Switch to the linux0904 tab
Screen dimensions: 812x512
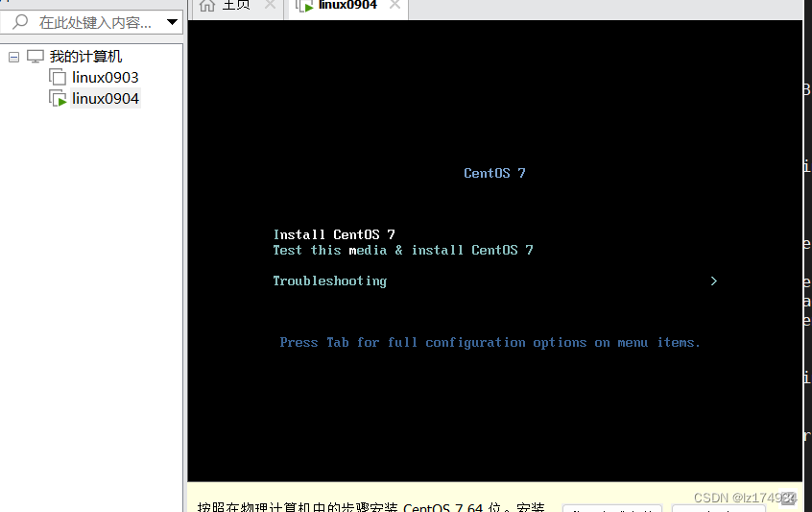347,6
